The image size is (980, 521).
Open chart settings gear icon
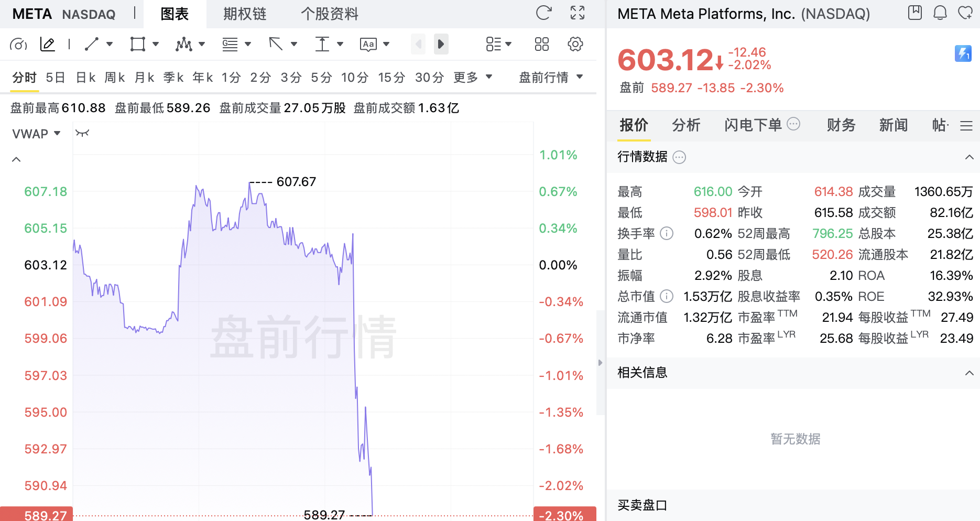pyautogui.click(x=575, y=45)
